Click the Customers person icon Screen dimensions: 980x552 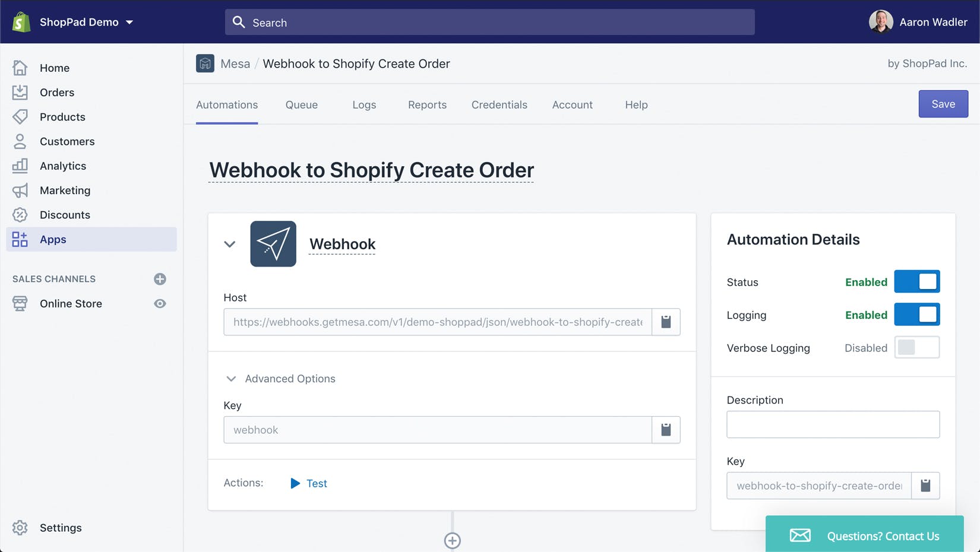(x=20, y=141)
